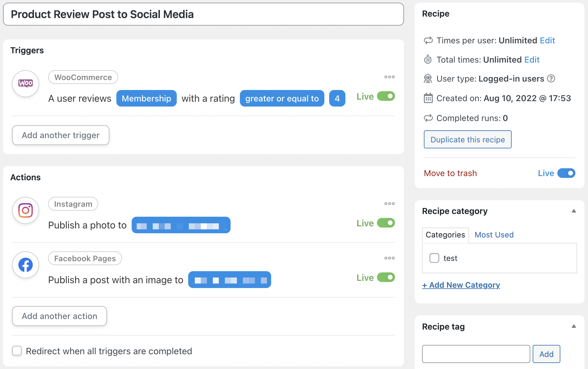Click the Logged-in users value
This screenshot has width=588, height=369.
(511, 79)
